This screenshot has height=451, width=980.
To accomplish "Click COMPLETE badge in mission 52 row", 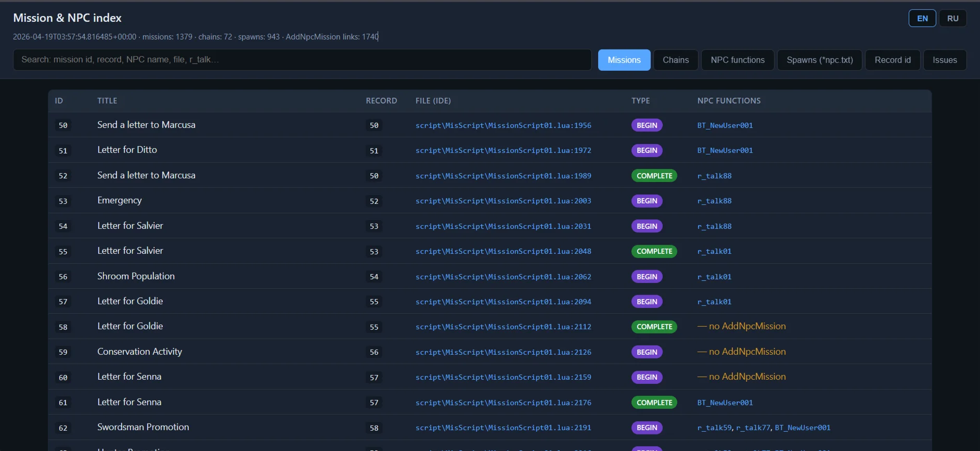I will pos(654,176).
